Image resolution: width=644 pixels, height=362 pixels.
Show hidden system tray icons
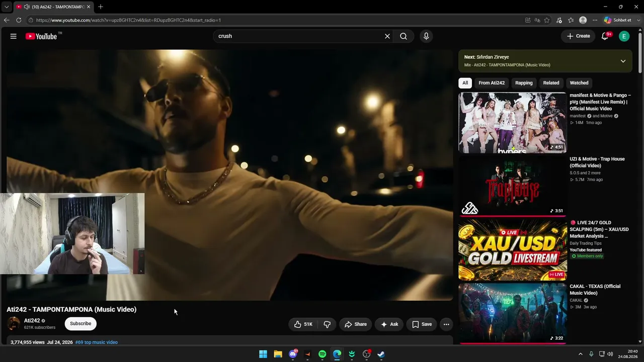pyautogui.click(x=580, y=354)
